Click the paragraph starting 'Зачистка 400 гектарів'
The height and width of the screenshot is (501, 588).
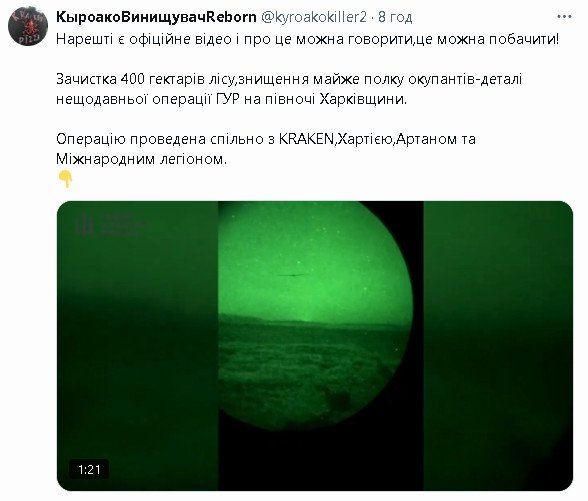coord(289,89)
